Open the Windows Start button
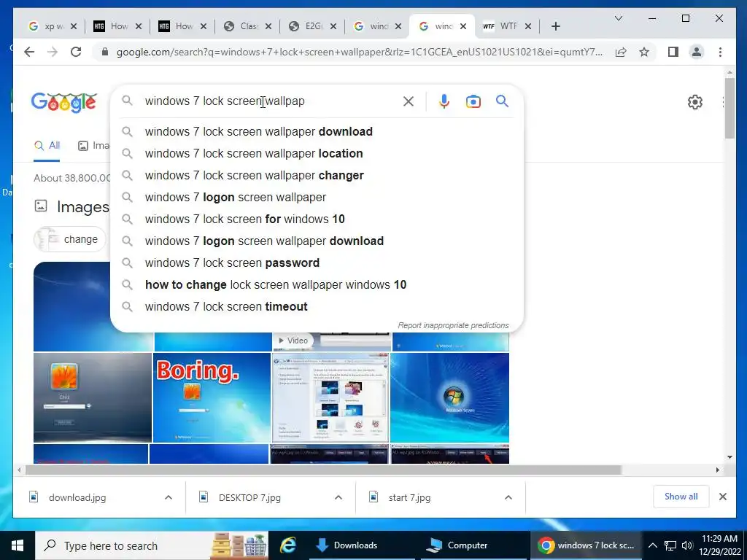 (x=18, y=545)
